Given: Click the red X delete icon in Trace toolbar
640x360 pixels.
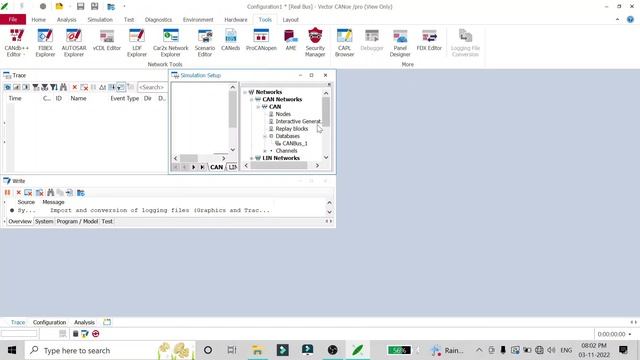Looking at the screenshot, I should pos(75,87).
